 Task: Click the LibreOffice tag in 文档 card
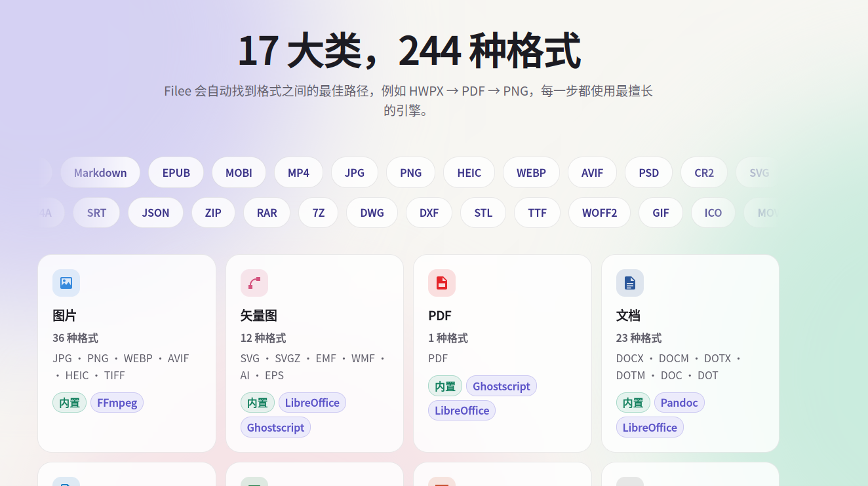click(650, 428)
